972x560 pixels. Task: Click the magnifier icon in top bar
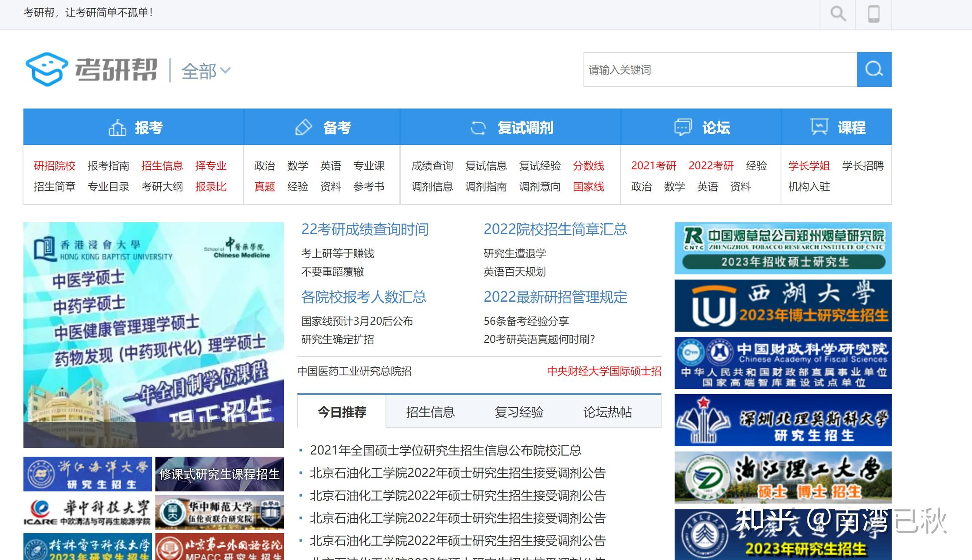[838, 14]
